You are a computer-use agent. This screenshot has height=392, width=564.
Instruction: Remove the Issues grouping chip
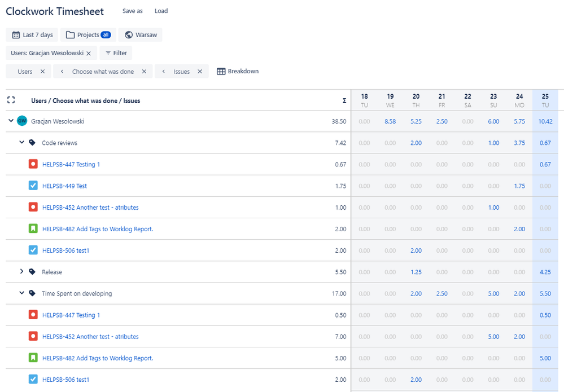coord(199,71)
